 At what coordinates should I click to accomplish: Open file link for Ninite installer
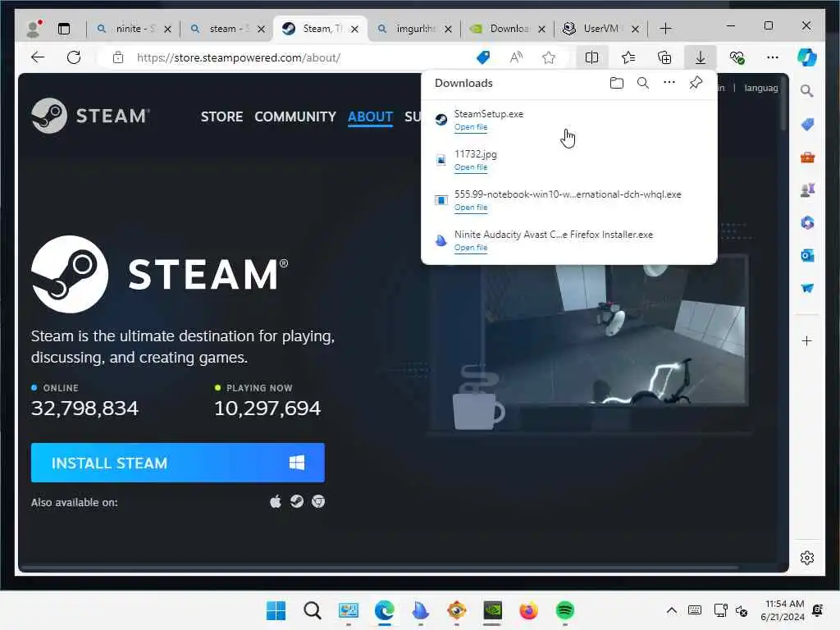coord(470,248)
